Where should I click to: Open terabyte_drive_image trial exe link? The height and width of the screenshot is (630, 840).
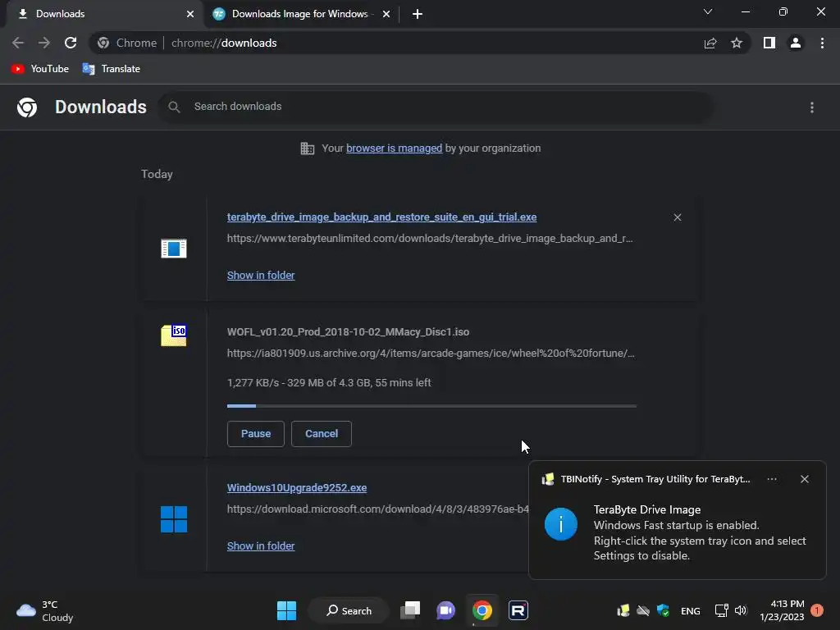[x=381, y=217]
